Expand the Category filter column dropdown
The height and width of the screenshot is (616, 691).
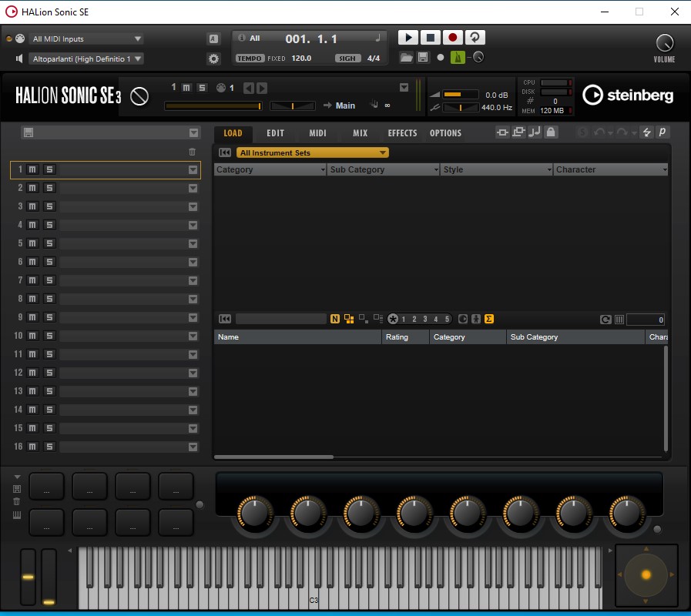(x=323, y=169)
